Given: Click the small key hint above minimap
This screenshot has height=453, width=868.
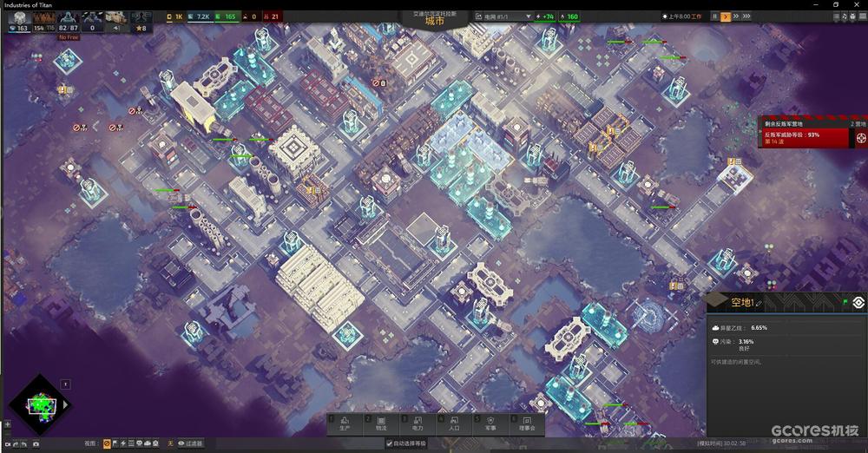Looking at the screenshot, I should [x=65, y=384].
